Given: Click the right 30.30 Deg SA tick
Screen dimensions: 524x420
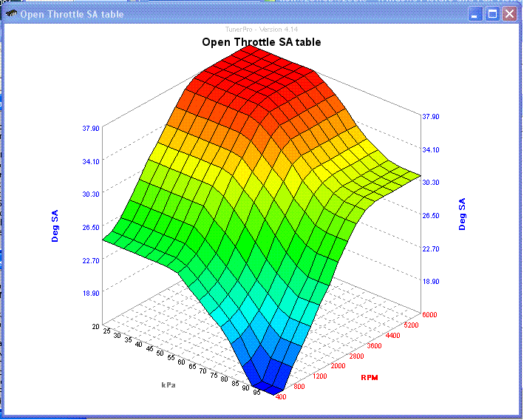Looking at the screenshot, I should (x=431, y=182).
